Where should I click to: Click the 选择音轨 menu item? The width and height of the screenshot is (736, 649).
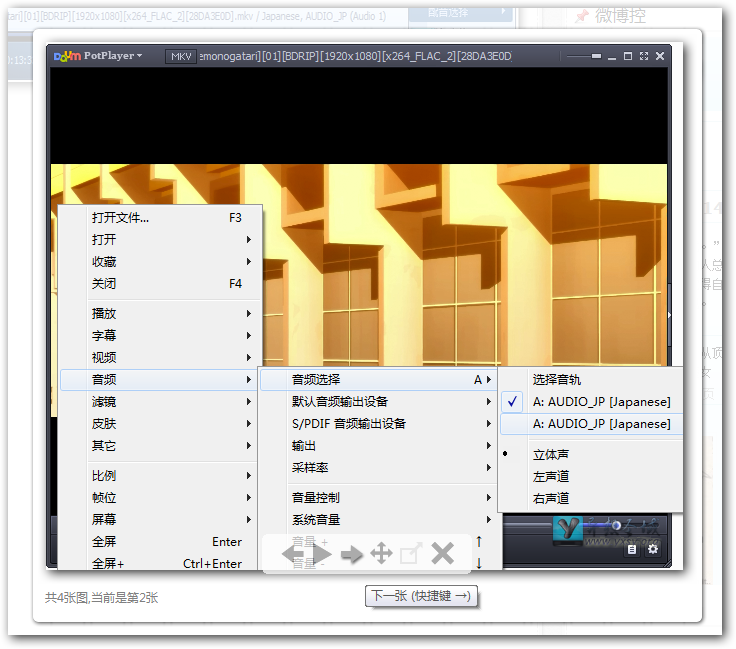point(557,380)
